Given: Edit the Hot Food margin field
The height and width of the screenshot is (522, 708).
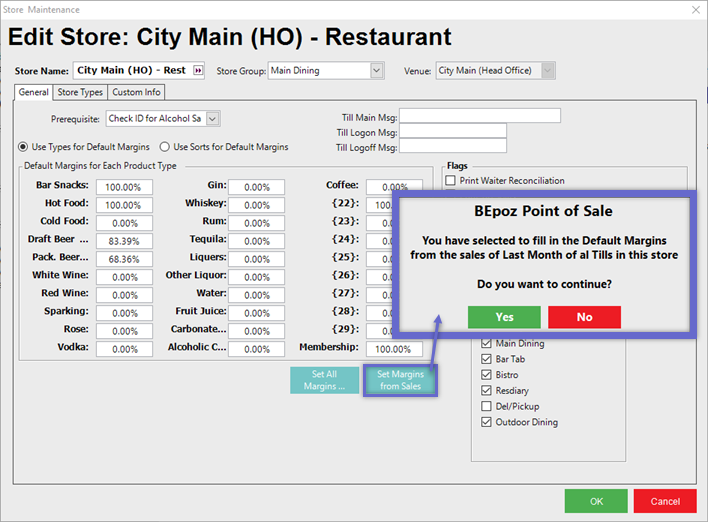Looking at the screenshot, I should point(124,205).
